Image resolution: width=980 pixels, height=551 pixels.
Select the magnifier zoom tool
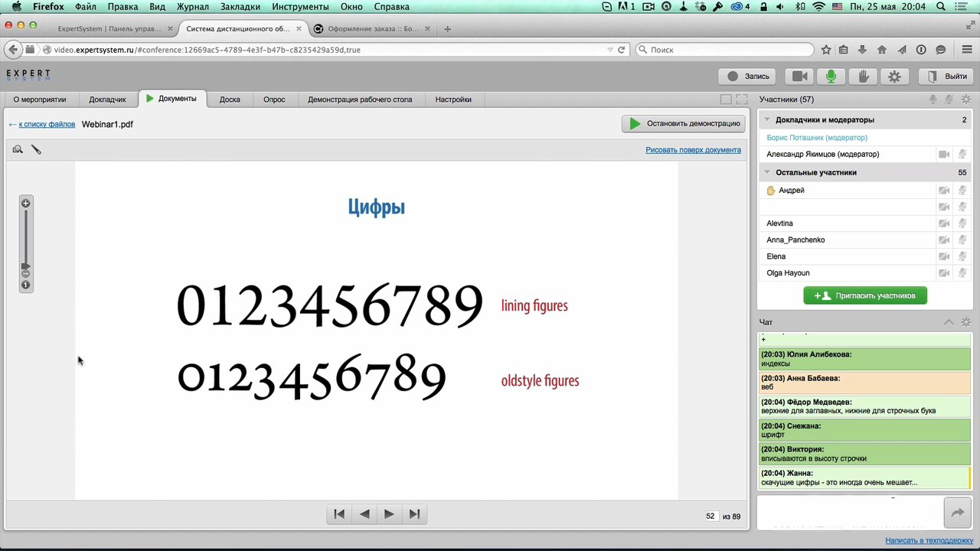coord(18,149)
